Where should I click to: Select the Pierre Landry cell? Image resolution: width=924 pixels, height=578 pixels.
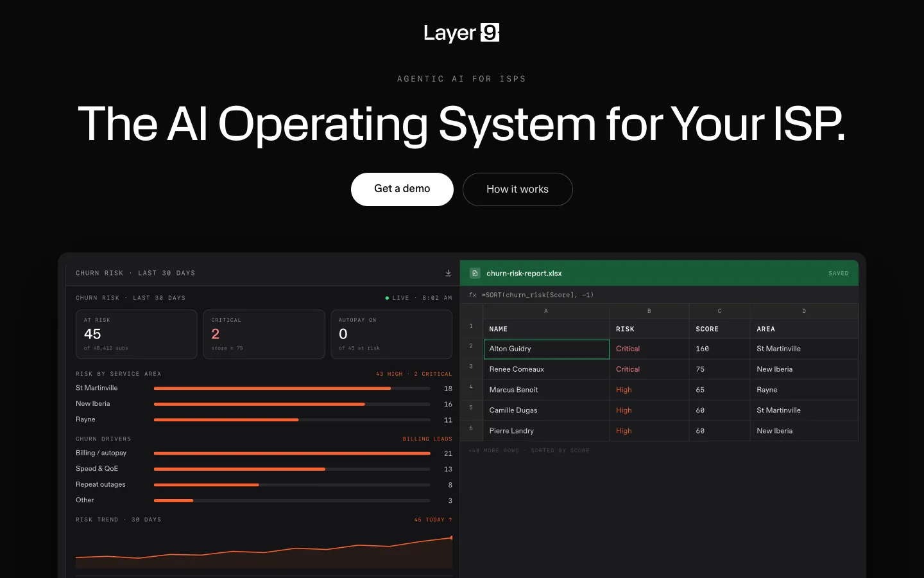pyautogui.click(x=546, y=431)
